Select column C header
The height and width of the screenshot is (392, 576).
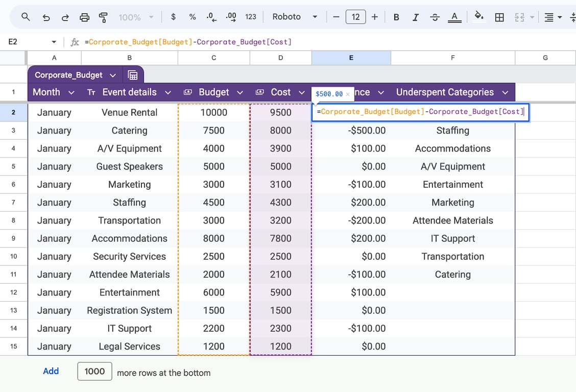[x=214, y=58]
